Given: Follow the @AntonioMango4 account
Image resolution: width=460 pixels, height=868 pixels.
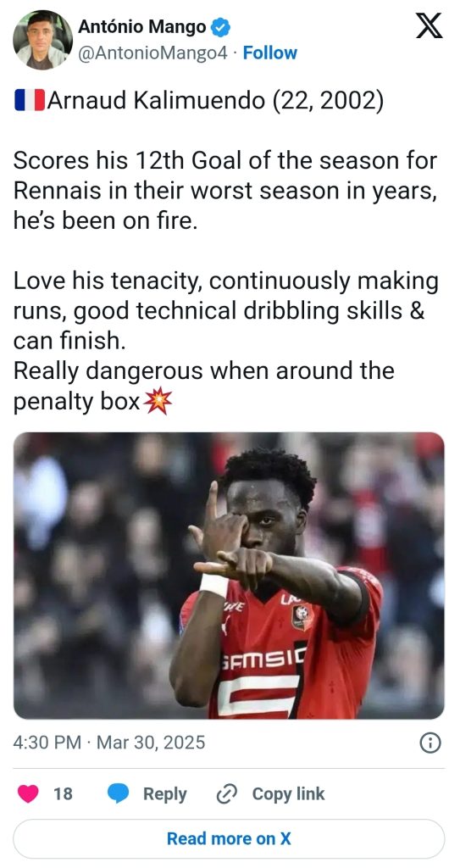Looking at the screenshot, I should pos(270,53).
